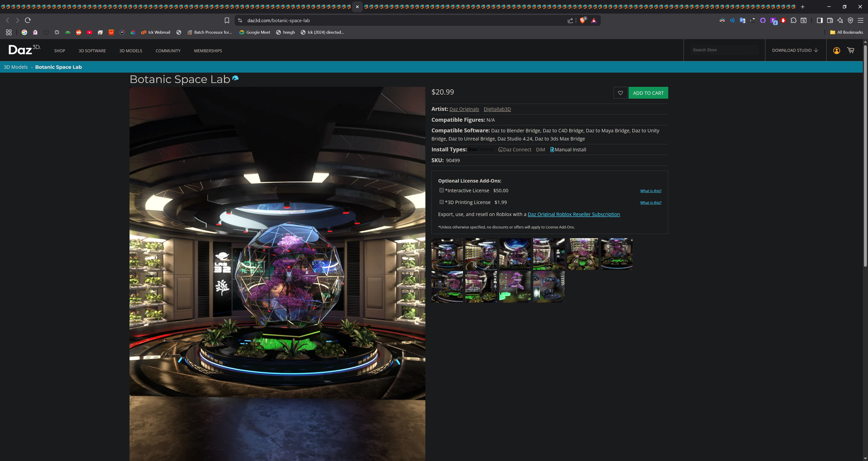Open Daz Original Roblox Reseller Subscription link

tap(573, 214)
